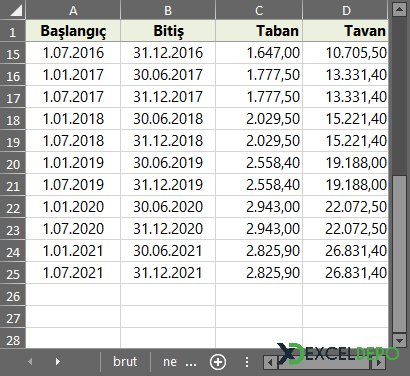Image resolution: width=410 pixels, height=376 pixels.
Task: Select column C header
Action: pyautogui.click(x=259, y=10)
